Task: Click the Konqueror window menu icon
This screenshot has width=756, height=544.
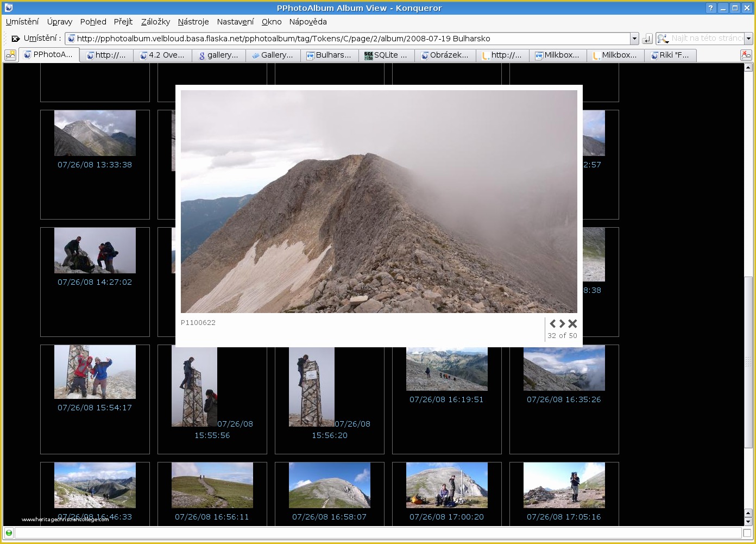Action: [x=8, y=8]
